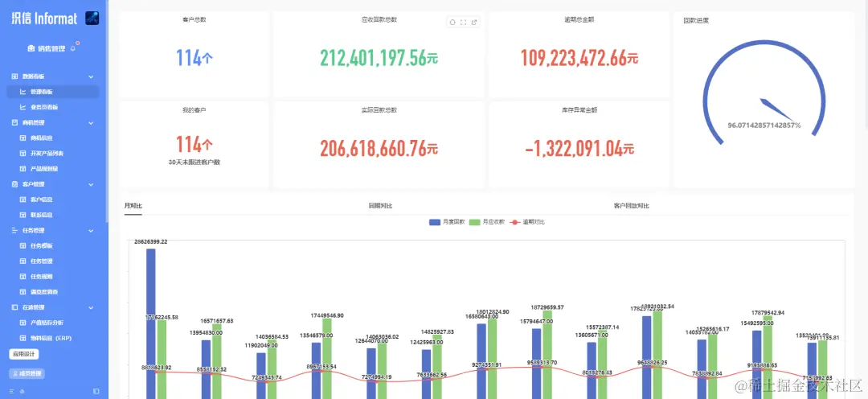
Task: Click the line-chart icon of 业务员看板
Action: (23, 107)
